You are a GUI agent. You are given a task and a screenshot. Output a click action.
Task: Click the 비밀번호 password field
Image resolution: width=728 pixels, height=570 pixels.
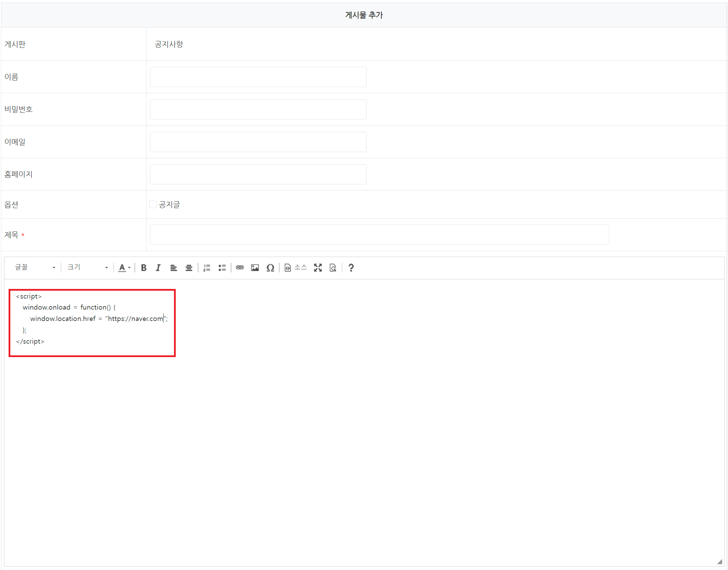[258, 109]
